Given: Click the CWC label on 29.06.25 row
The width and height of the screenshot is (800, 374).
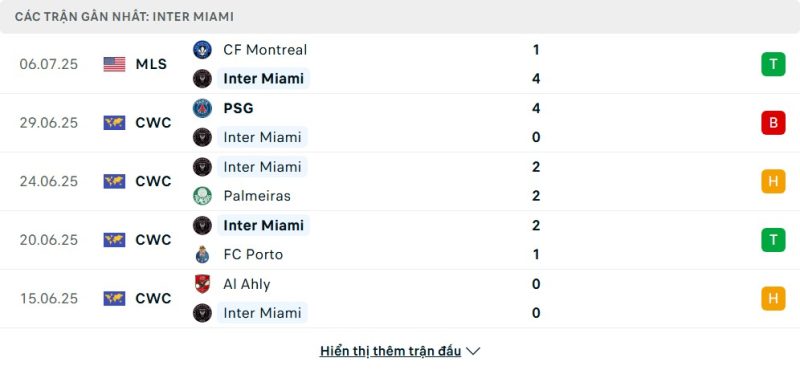Looking at the screenshot, I should pos(153,123).
